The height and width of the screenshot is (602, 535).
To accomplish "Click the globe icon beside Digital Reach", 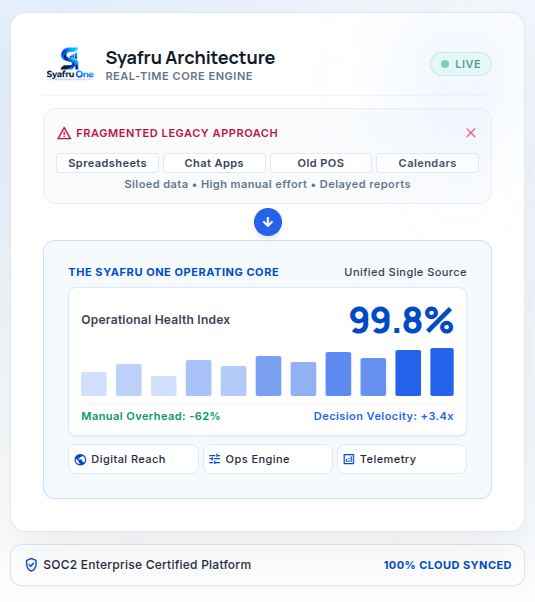I will (80, 460).
